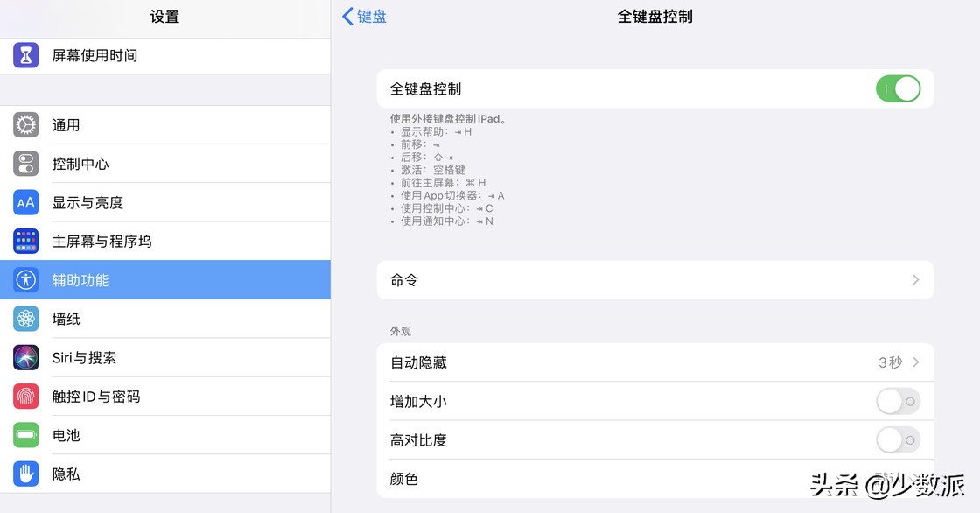980x513 pixels.
Task: Open Siri & Search via its sidebar icon
Action: click(x=25, y=357)
